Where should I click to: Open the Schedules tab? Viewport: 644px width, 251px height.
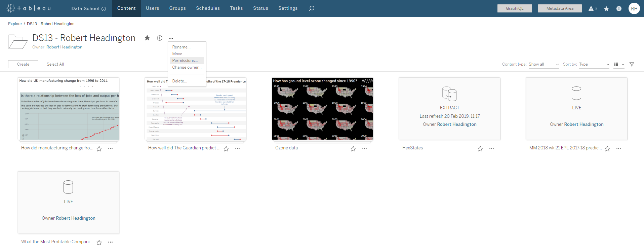coord(208,8)
